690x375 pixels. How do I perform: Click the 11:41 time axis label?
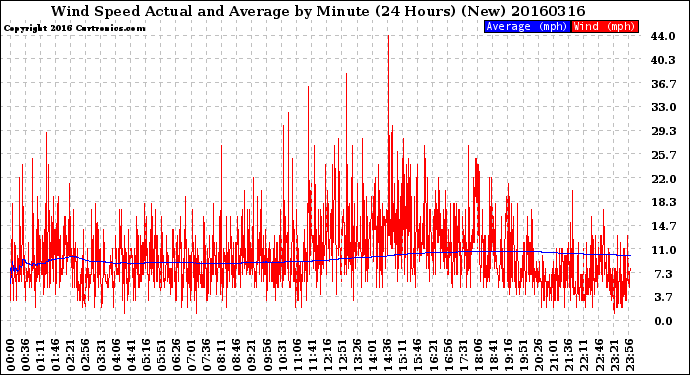pos(313,355)
